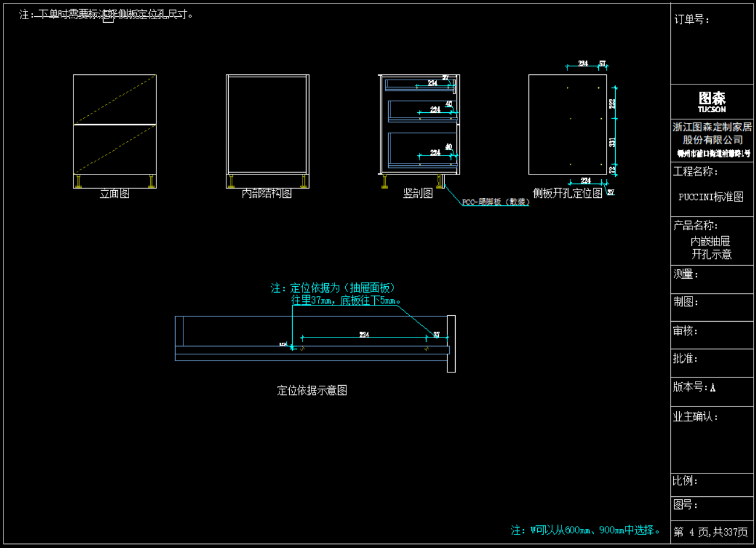Image resolution: width=756 pixels, height=548 pixels.
Task: Select the 侧板开孔定位图 side panel drawing
Action: tap(567, 124)
